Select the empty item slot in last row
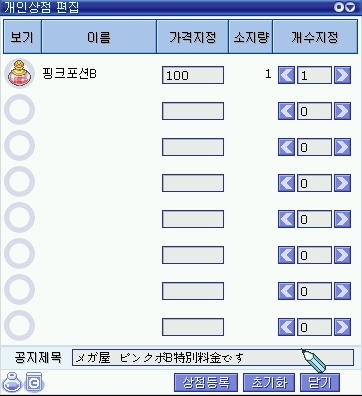362x396 pixels. click(20, 326)
